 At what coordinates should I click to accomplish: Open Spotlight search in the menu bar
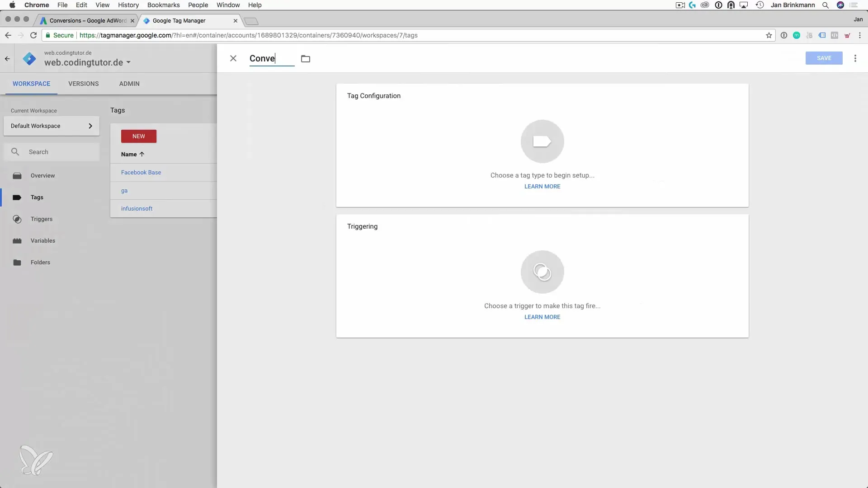[826, 5]
